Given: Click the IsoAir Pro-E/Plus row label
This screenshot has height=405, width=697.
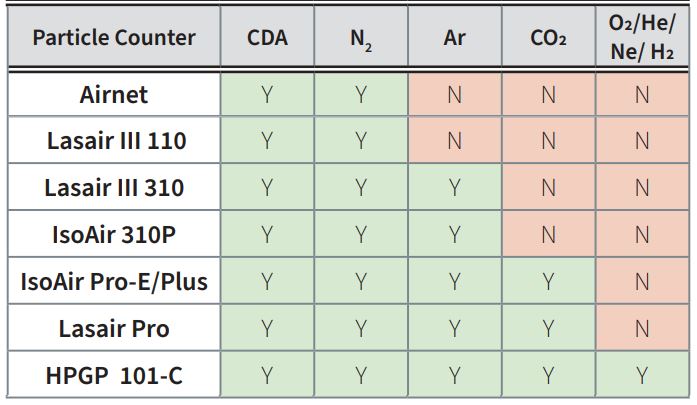Looking at the screenshot, I should [x=114, y=282].
